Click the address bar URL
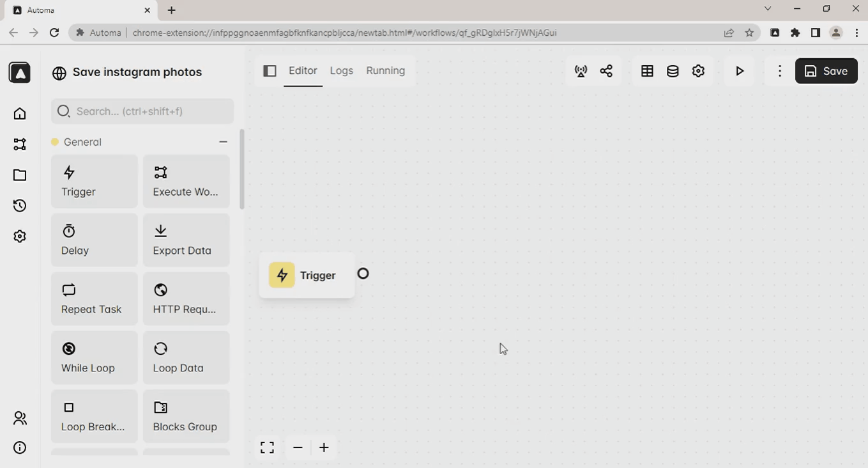This screenshot has width=868, height=468. click(345, 33)
